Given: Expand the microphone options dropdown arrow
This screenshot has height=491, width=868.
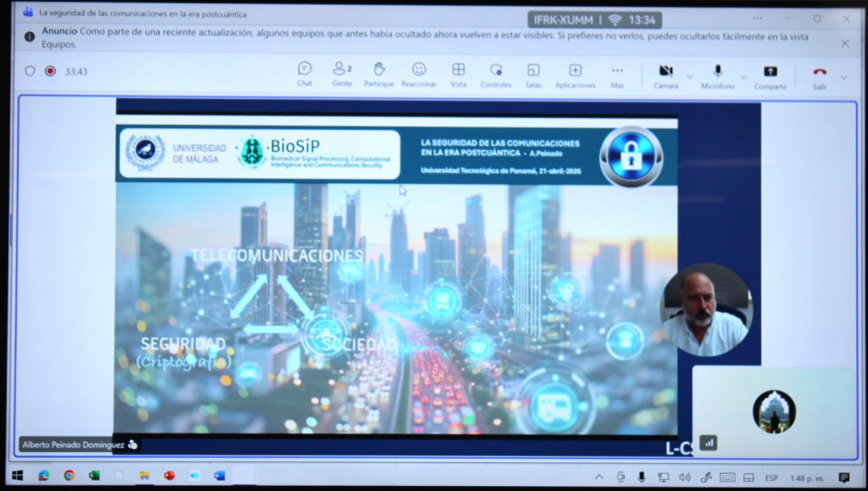Looking at the screenshot, I should pos(743,77).
